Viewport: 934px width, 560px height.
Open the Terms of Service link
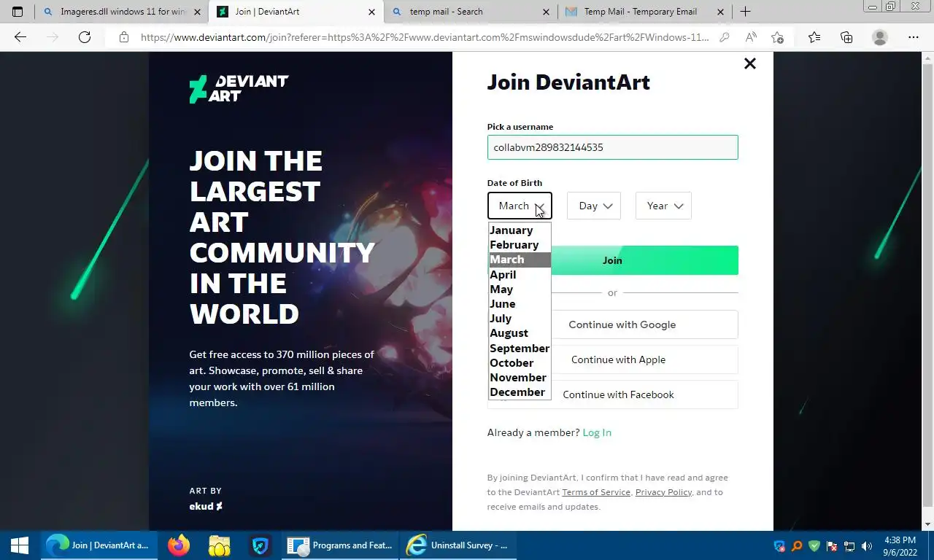(x=596, y=492)
